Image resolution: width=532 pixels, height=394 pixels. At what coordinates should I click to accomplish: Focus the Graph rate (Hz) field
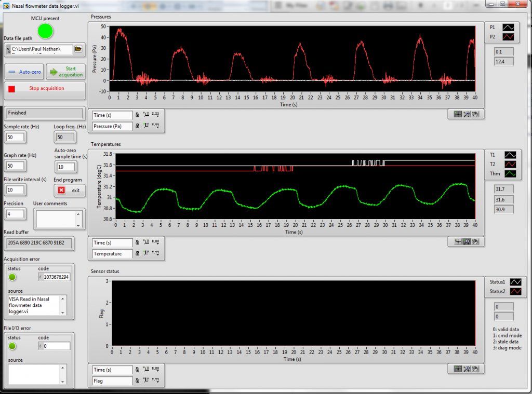(15, 166)
